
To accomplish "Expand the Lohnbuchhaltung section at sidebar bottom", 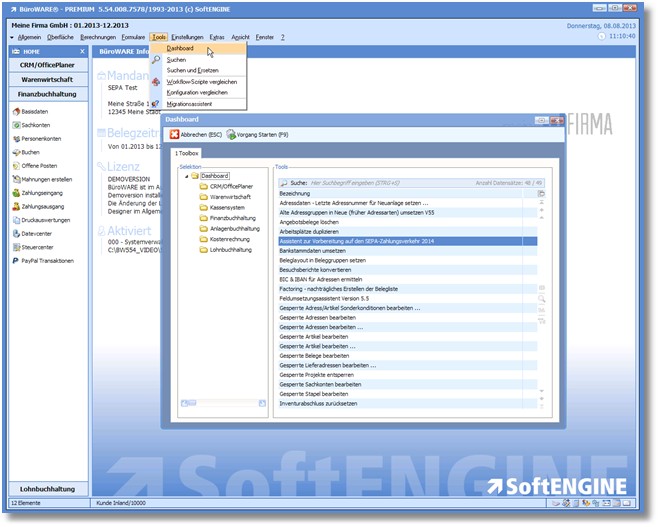I will tap(47, 488).
